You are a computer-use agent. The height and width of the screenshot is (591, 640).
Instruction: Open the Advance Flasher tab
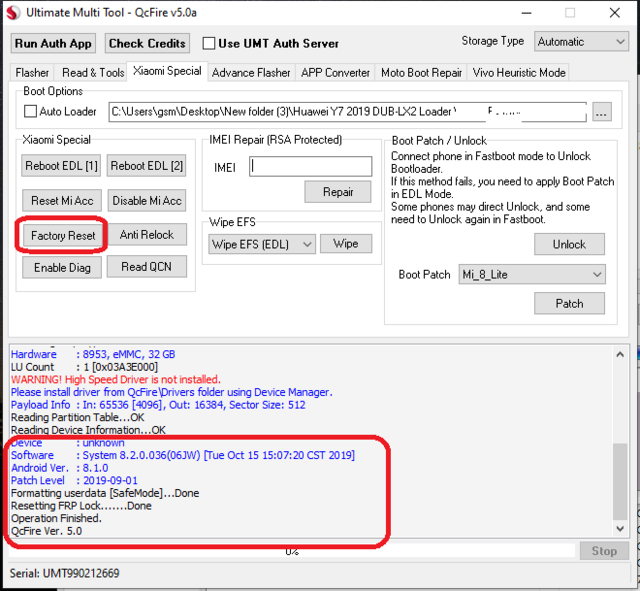tap(251, 73)
